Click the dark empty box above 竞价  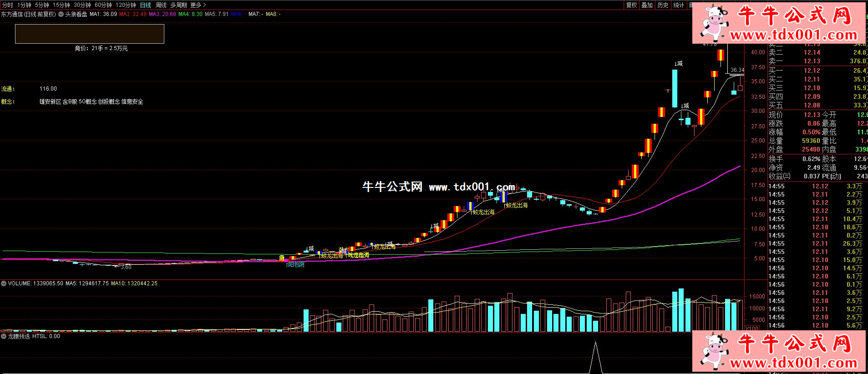click(90, 34)
